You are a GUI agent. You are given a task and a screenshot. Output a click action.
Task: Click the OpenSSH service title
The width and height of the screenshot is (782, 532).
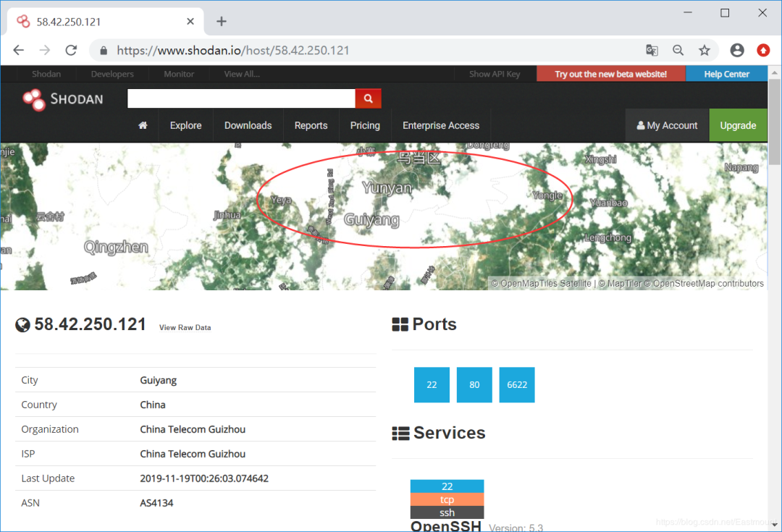click(446, 525)
